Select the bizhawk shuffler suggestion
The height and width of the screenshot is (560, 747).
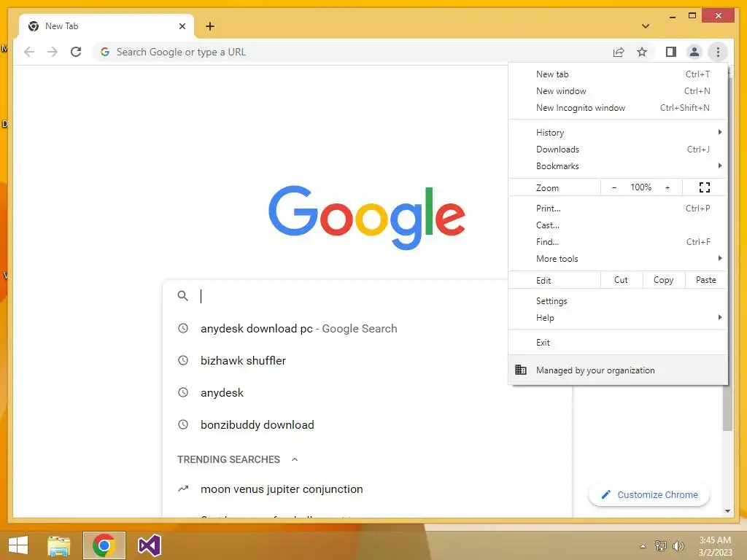click(336, 360)
